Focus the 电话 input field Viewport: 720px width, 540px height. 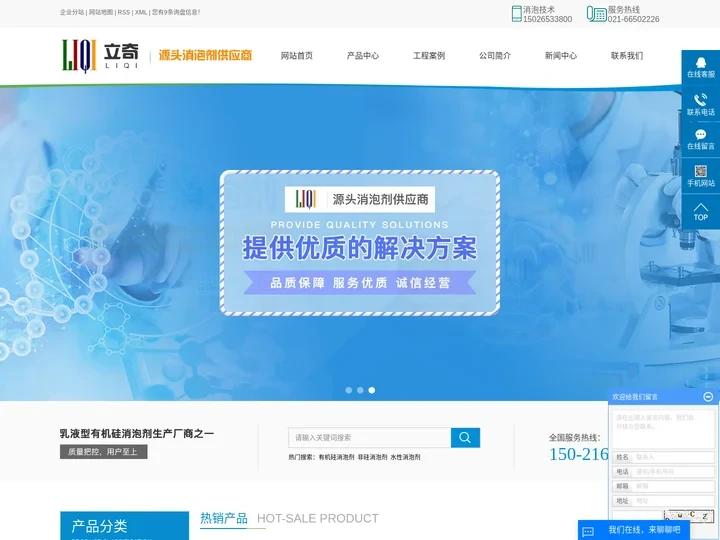(673, 472)
